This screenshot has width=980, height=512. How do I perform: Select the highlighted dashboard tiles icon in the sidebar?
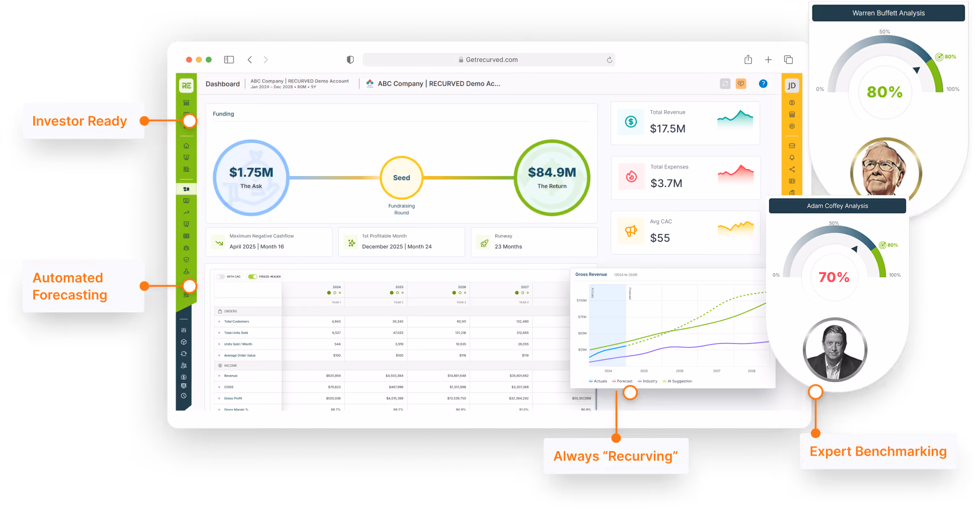[x=186, y=189]
